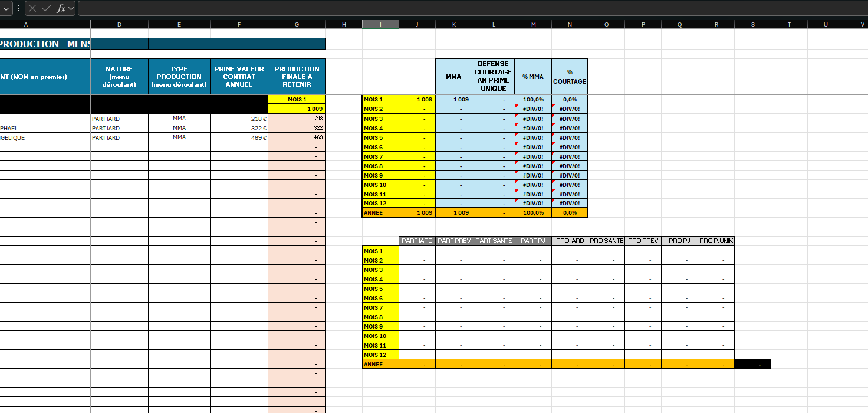Click the first #DIV/0! cell under % MMA

coord(533,109)
